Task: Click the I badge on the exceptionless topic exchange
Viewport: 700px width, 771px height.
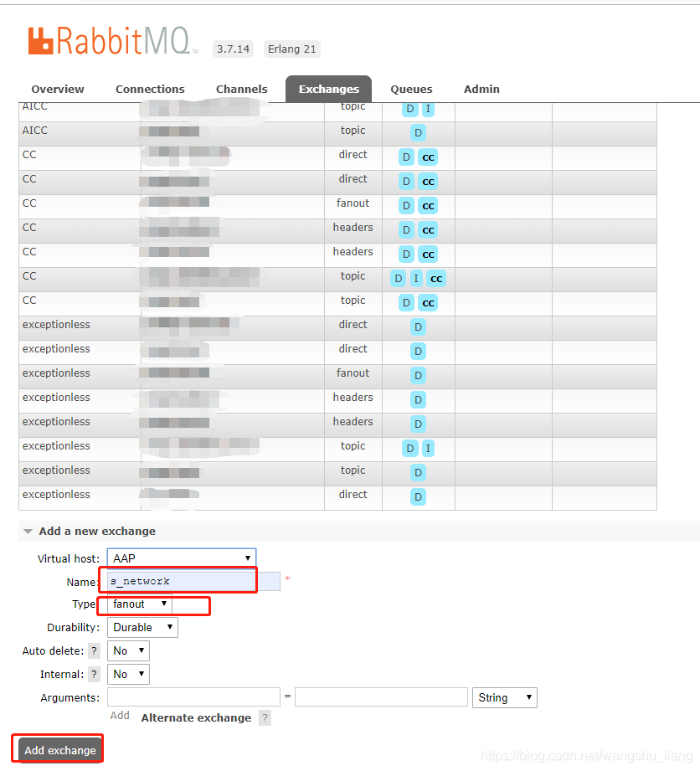Action: [x=427, y=448]
